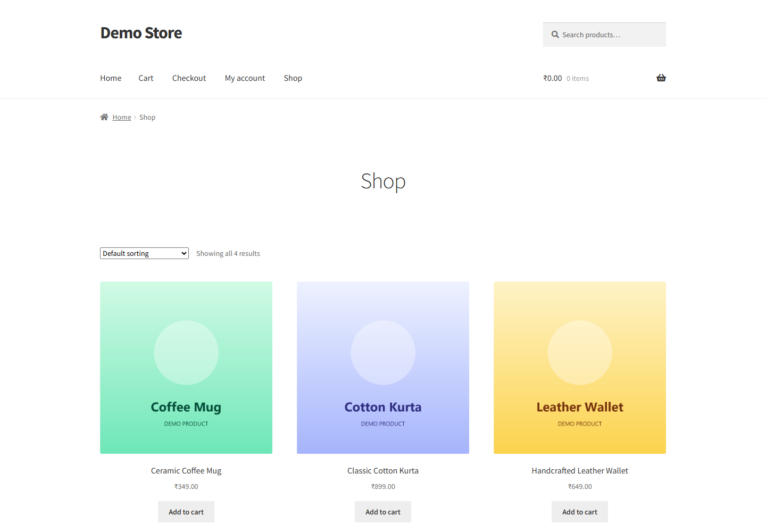The image size is (766, 532).
Task: Click the Coffee Mug product image
Action: 186,368
